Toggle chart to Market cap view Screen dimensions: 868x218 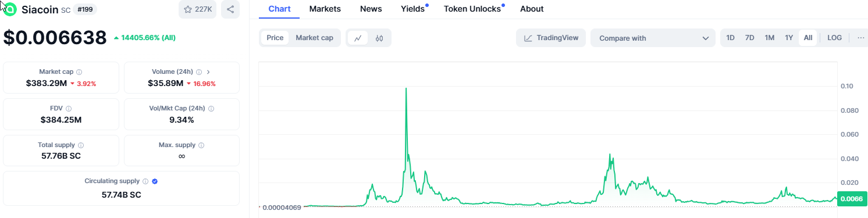314,38
